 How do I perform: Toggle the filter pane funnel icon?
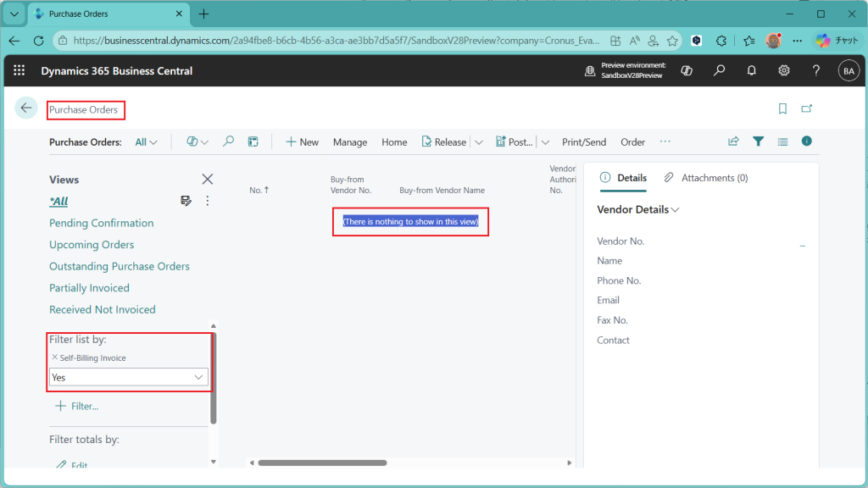759,141
